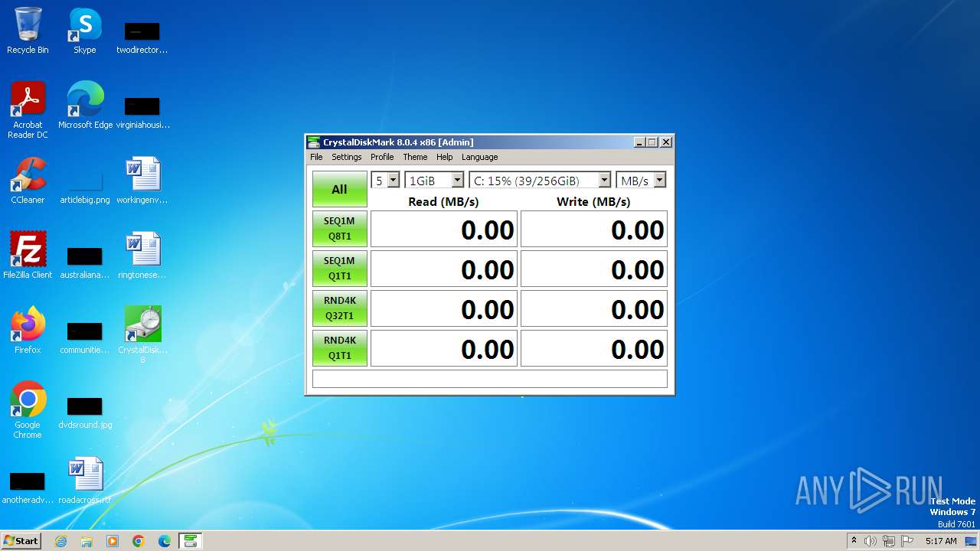Click the Write (MB/s) column header
This screenshot has width=980, height=551.
click(594, 201)
